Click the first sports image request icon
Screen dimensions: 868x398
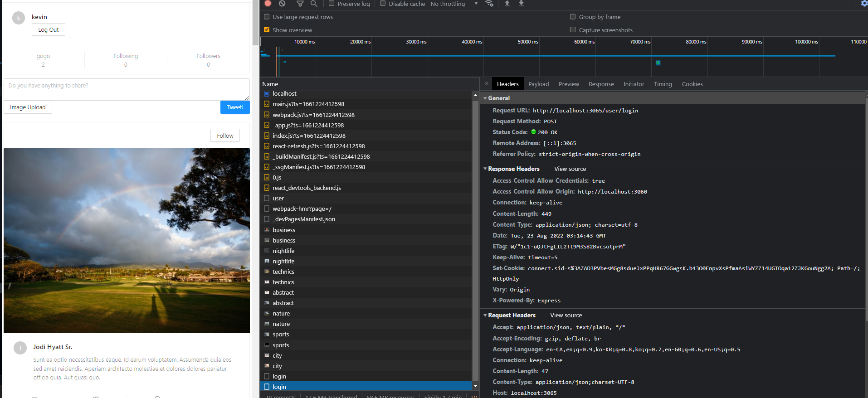[x=267, y=334]
